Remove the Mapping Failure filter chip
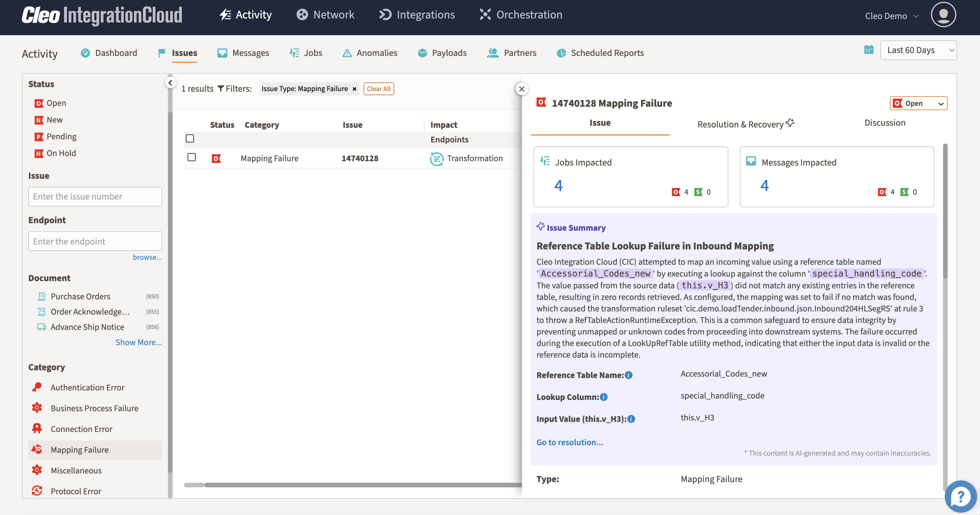This screenshot has height=515, width=980. (354, 89)
